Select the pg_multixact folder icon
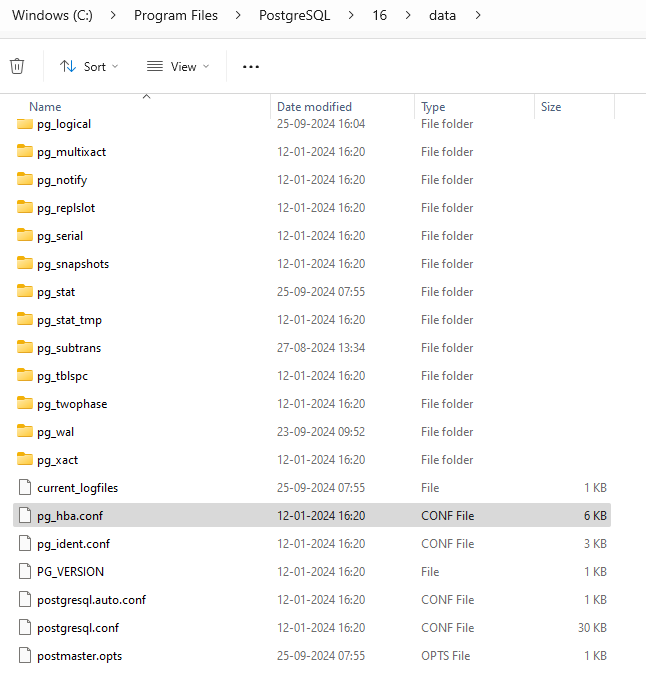The width and height of the screenshot is (646, 675). [x=25, y=151]
